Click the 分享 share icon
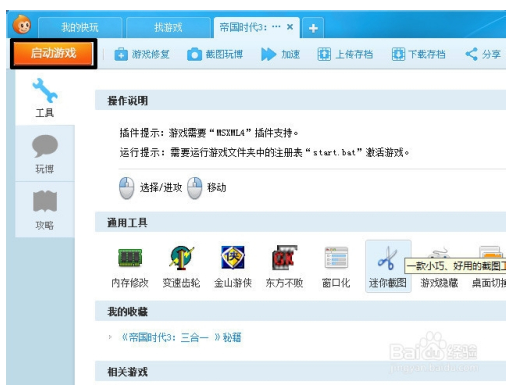Screen dimensions: 512x385 pyautogui.click(x=471, y=54)
